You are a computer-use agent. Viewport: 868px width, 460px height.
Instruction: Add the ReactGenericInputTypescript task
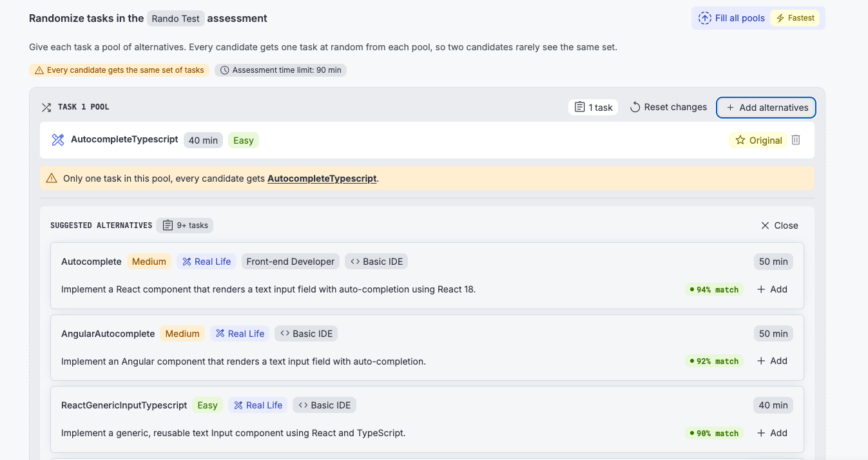pyautogui.click(x=772, y=433)
